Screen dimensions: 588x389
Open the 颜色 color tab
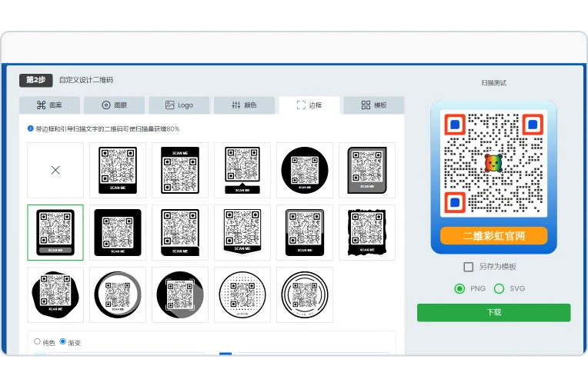(x=244, y=105)
